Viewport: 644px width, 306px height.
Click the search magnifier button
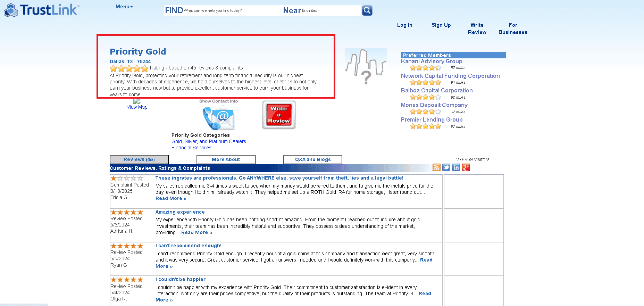click(x=367, y=10)
